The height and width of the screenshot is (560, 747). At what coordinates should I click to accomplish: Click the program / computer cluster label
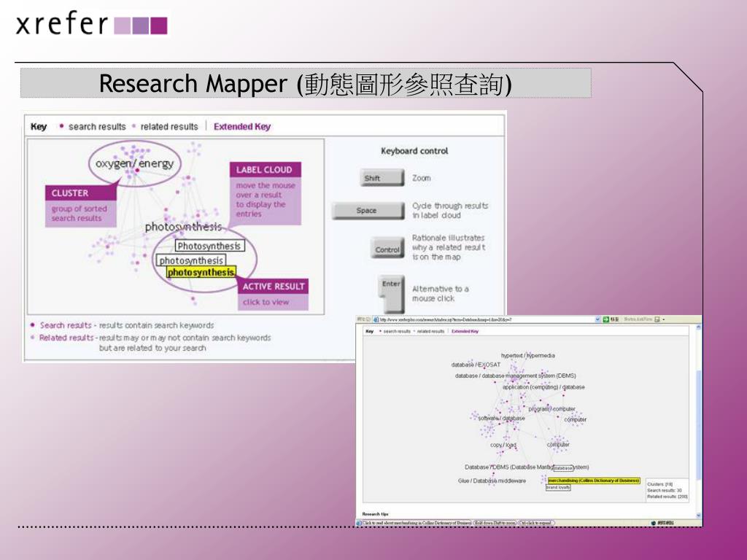pos(551,409)
